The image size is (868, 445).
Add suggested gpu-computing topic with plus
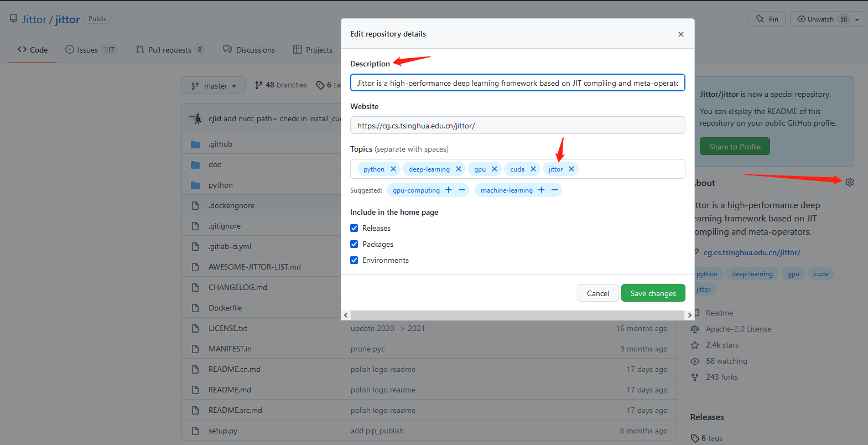(449, 190)
